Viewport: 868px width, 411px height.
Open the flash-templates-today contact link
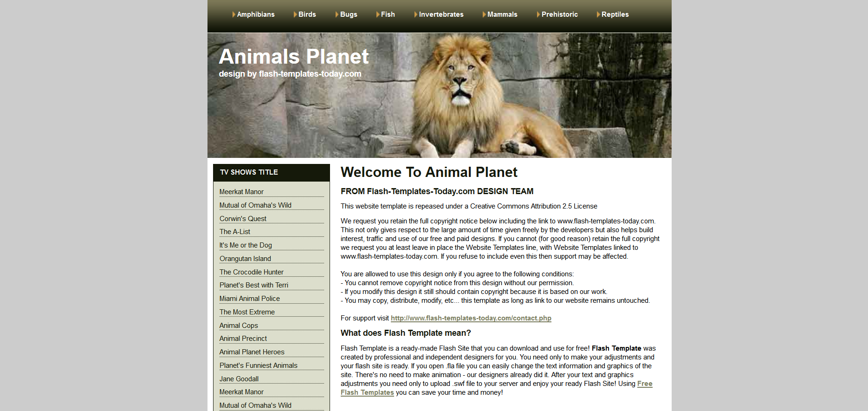(x=471, y=318)
